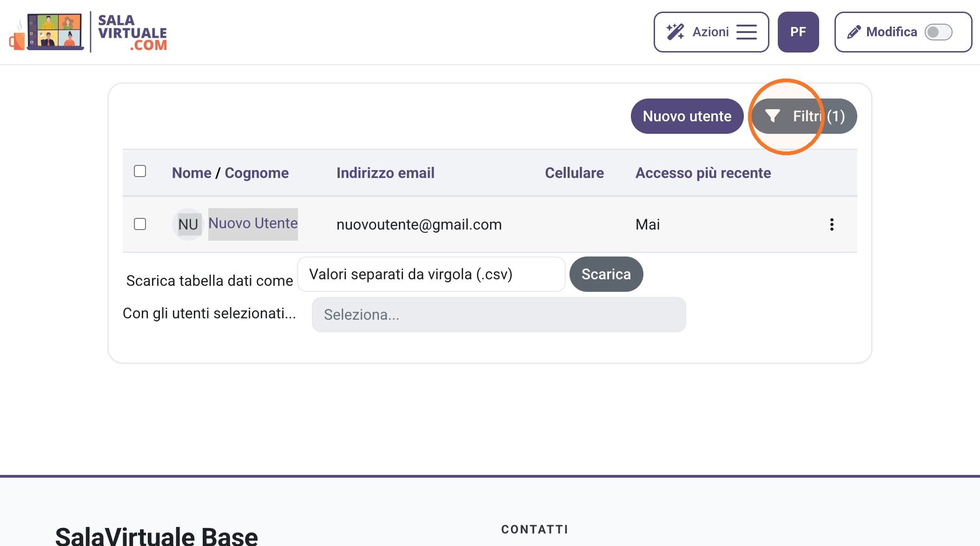980x546 pixels.
Task: Toggle the Modifica edit mode switch
Action: coord(938,32)
